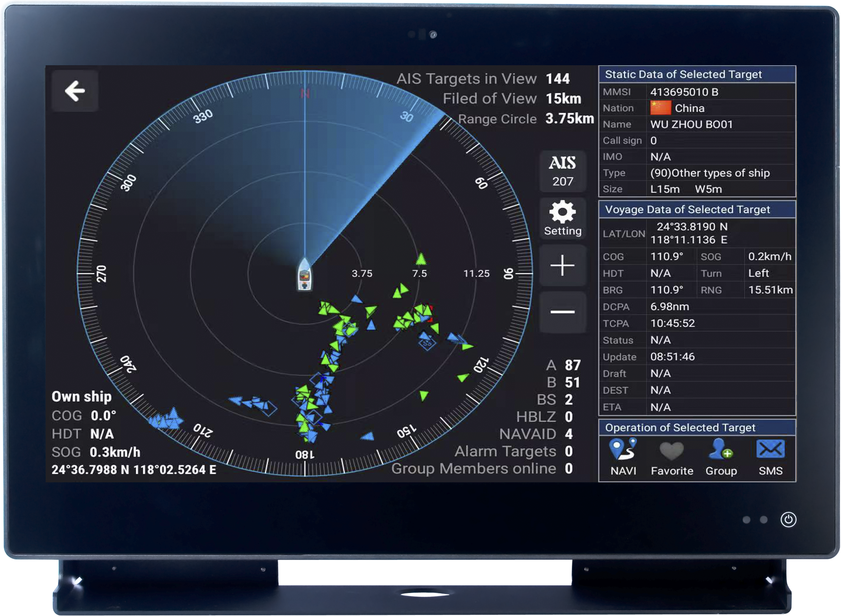Click the class A count 87
This screenshot has height=616, width=841.
(x=572, y=365)
